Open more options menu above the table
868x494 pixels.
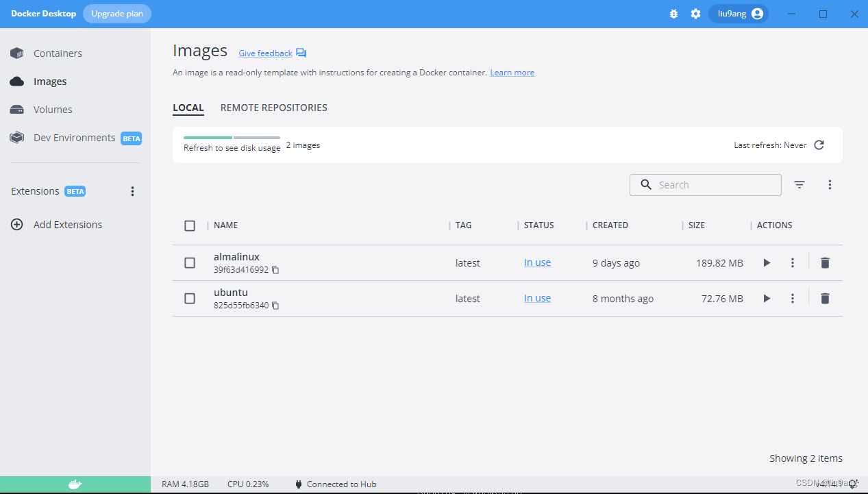click(830, 185)
